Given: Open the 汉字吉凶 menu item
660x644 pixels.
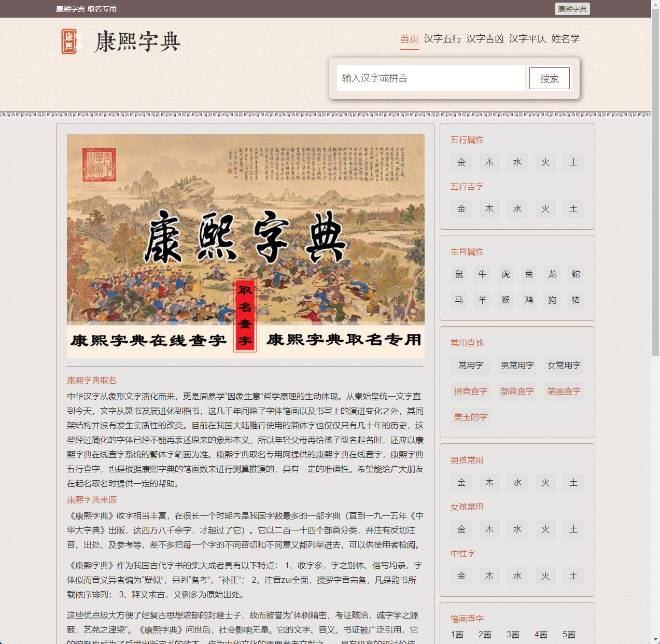Looking at the screenshot, I should [x=485, y=38].
